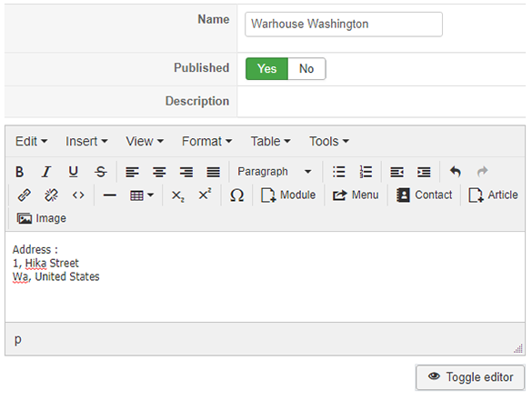Screen dimensions: 532x400
Task: Click the '1, Hika Street' line
Action: click(45, 264)
